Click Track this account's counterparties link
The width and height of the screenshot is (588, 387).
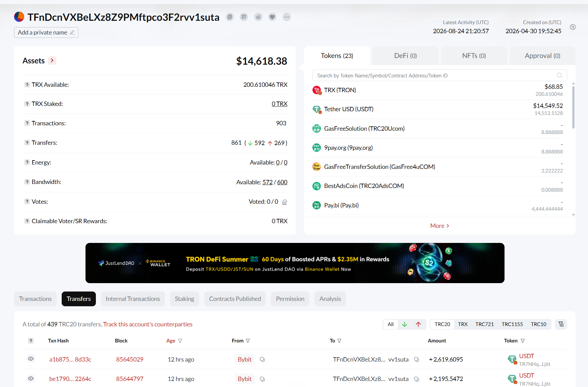148,324
